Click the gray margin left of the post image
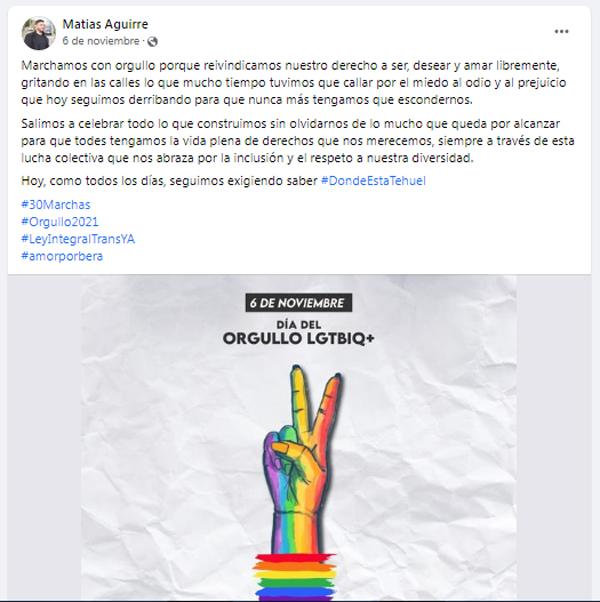This screenshot has height=602, width=600. tap(44, 438)
